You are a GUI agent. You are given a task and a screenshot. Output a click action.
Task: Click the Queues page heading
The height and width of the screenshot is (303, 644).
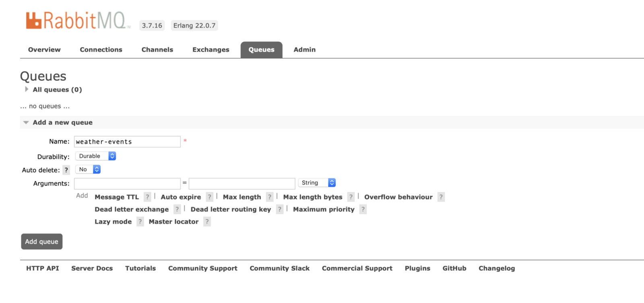click(x=43, y=76)
